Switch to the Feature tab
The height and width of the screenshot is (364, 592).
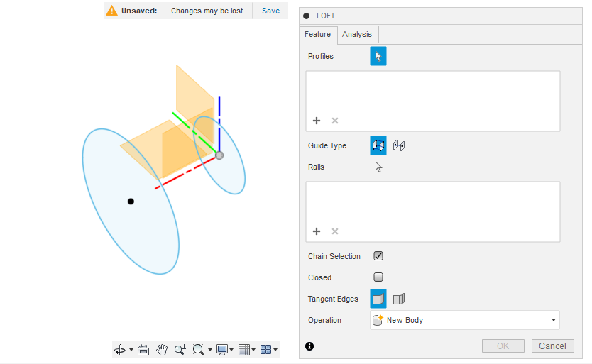click(317, 34)
